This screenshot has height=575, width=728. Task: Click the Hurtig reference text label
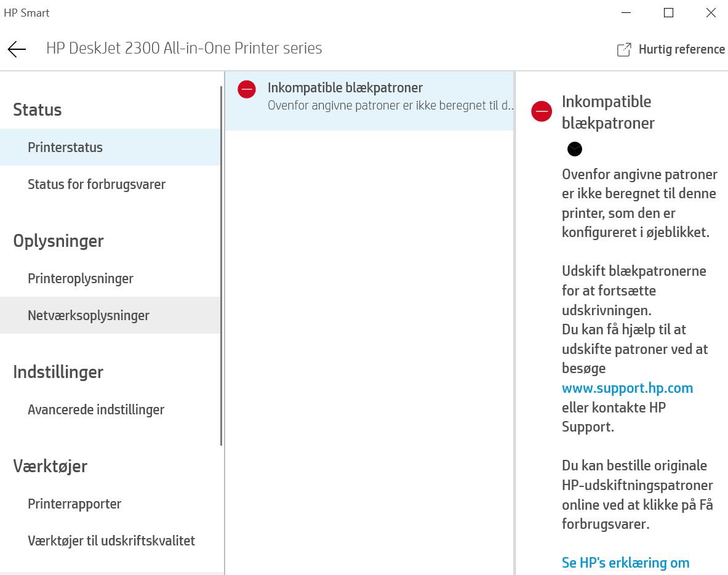pyautogui.click(x=682, y=50)
